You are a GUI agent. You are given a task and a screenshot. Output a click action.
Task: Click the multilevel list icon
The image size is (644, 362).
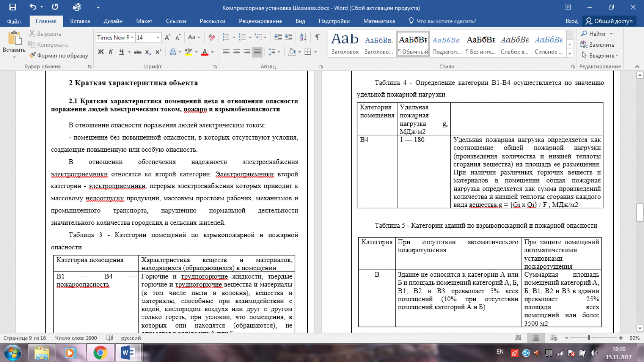click(259, 37)
